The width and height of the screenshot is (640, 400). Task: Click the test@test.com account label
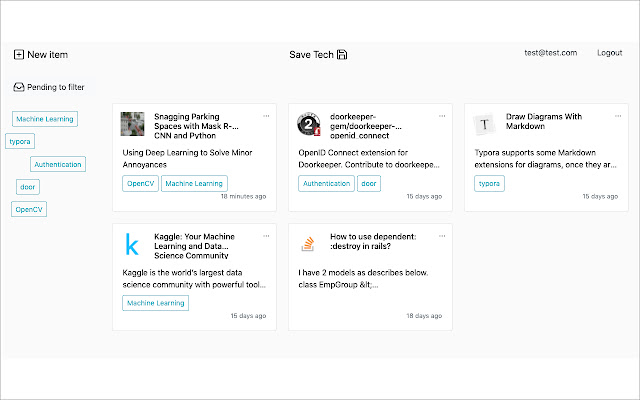550,53
